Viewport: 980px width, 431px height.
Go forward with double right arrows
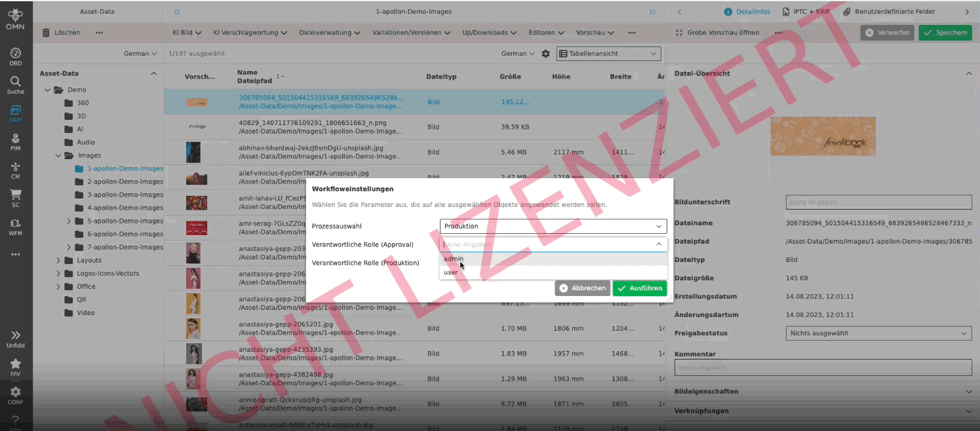tap(652, 11)
